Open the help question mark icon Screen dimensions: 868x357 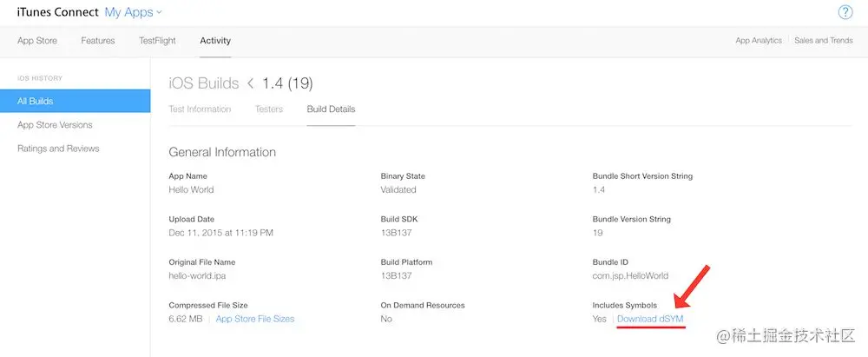(x=845, y=12)
